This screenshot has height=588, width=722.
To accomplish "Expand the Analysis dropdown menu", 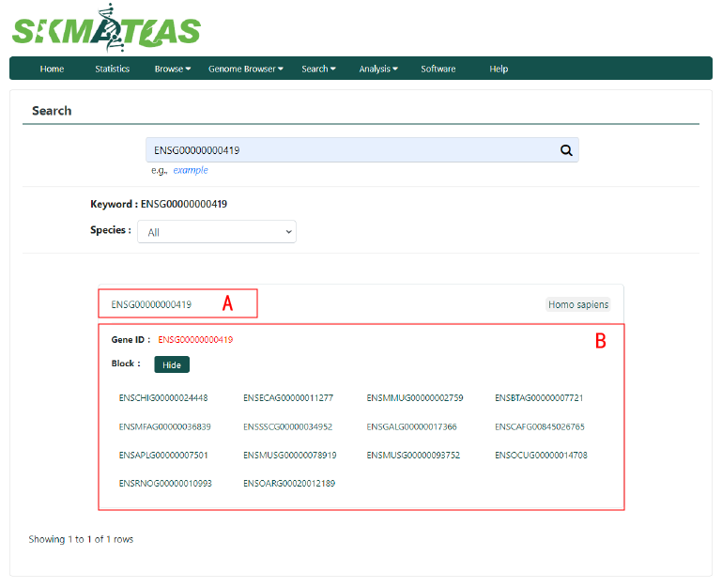I will point(378,69).
